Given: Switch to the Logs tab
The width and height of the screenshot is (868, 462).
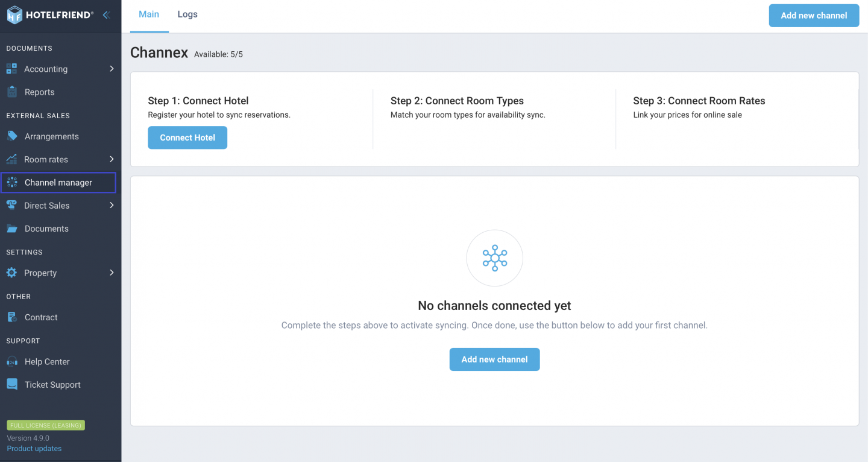Looking at the screenshot, I should point(187,14).
